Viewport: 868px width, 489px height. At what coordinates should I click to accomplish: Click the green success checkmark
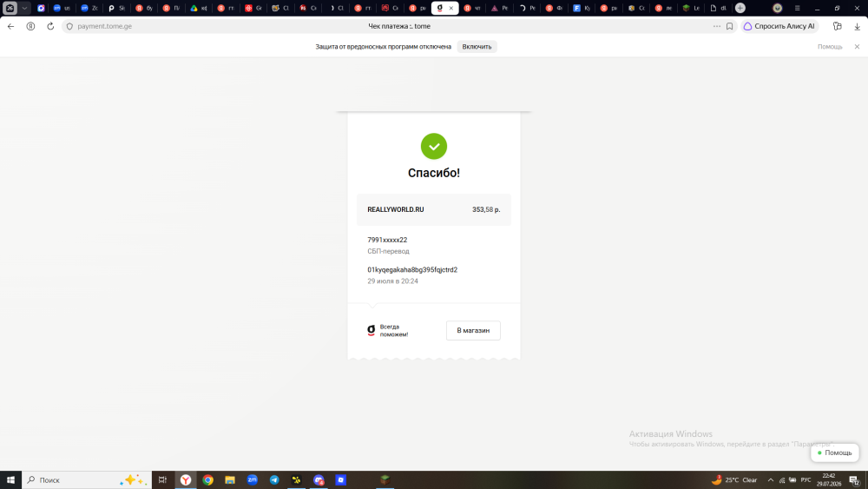[x=434, y=146]
